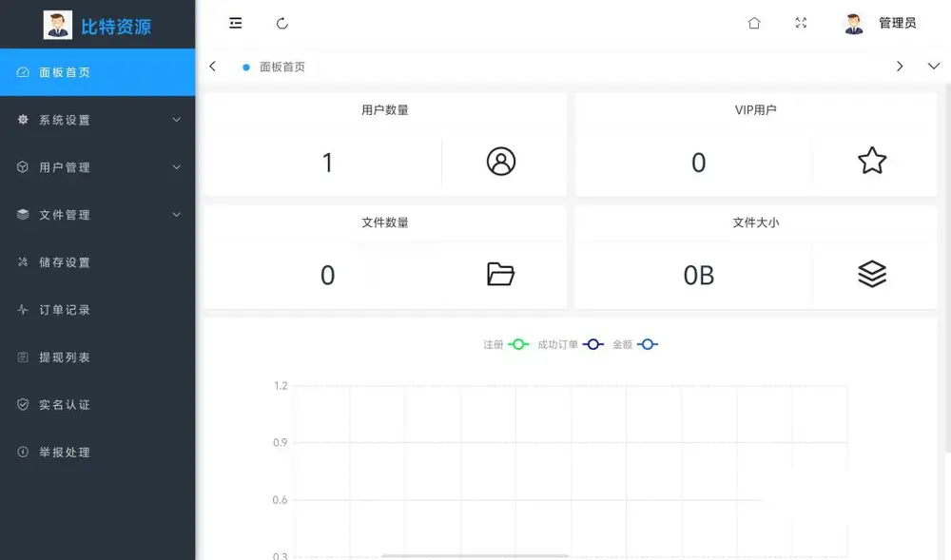The height and width of the screenshot is (560, 951).
Task: Toggle the 金额 series in chart legend
Action: point(635,344)
